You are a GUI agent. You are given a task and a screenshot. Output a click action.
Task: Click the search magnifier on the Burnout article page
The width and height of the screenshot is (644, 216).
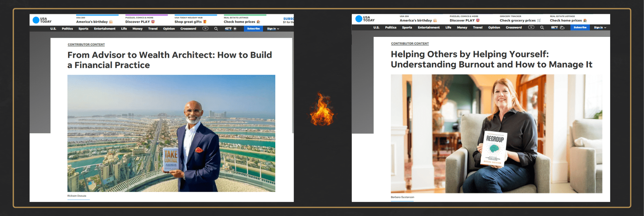click(x=542, y=27)
